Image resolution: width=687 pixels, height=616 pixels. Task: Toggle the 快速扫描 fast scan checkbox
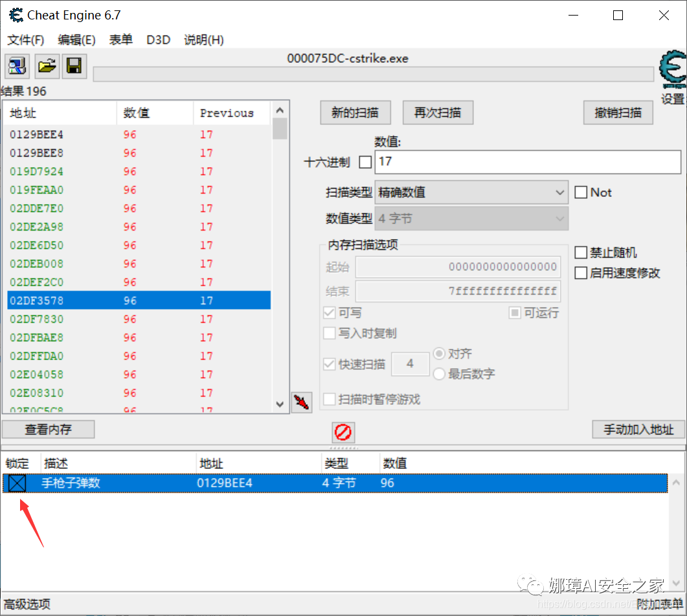click(329, 364)
